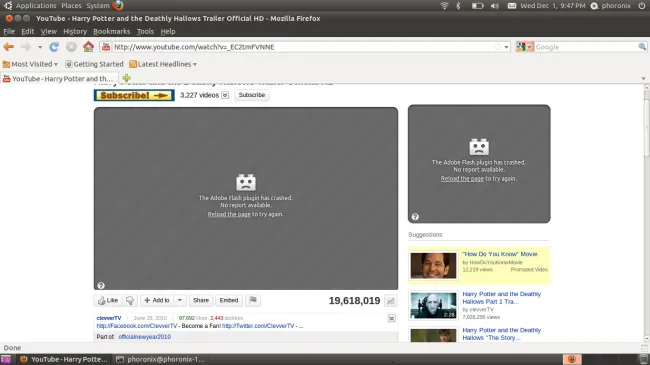Open the mail messaging indicator
Viewport: 650px width, 365px height.
pyautogui.click(x=512, y=6)
